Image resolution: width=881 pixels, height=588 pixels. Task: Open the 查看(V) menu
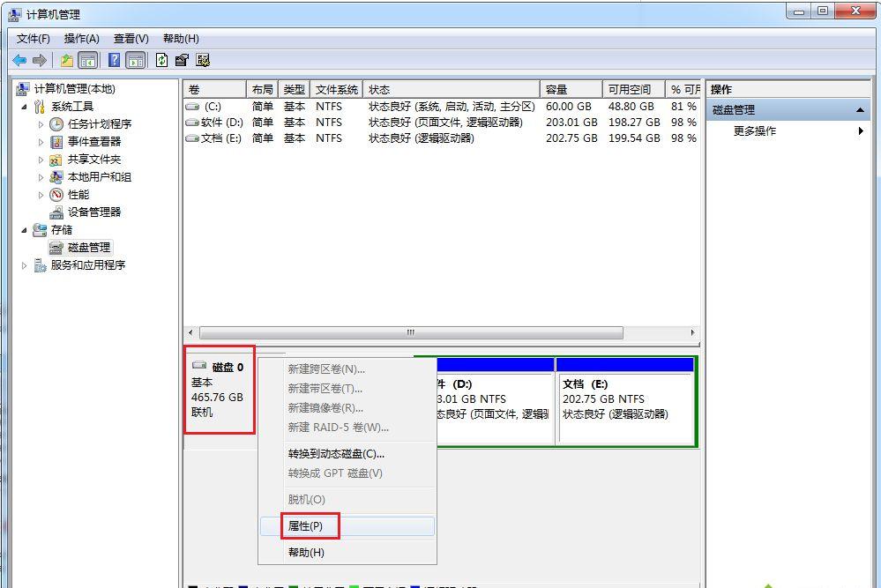(x=131, y=38)
